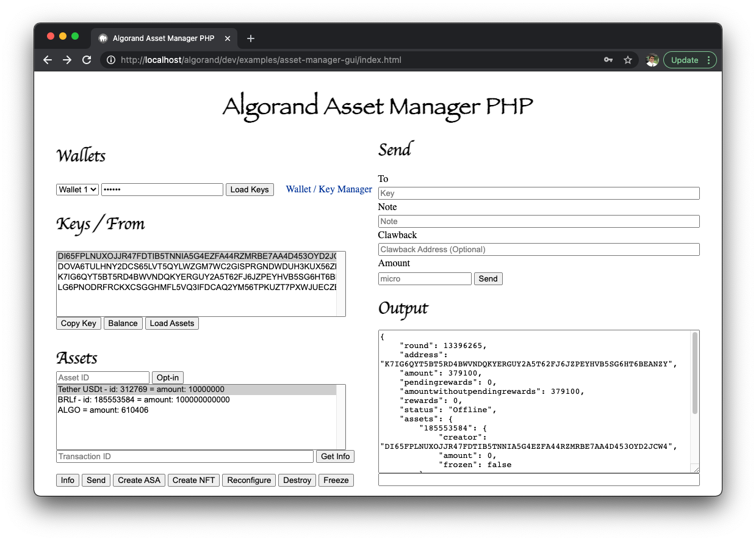Select key starting with K7IG6QYT5BT5RD4
This screenshot has height=541, width=756.
(196, 277)
